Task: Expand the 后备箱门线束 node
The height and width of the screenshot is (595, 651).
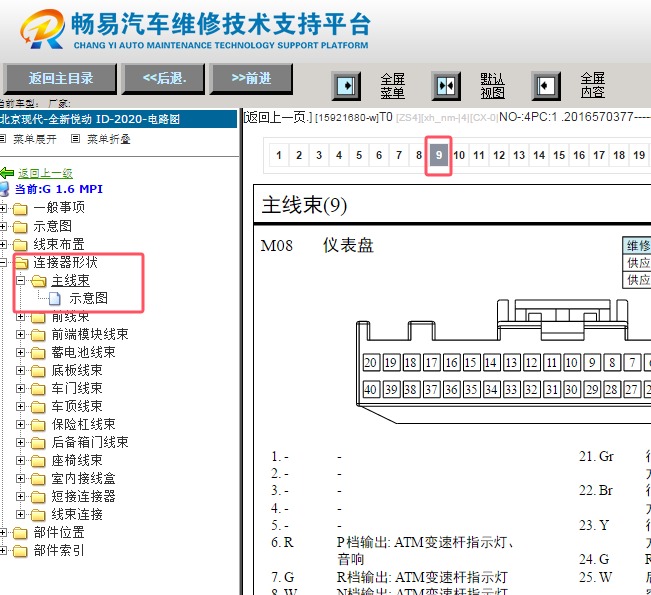Action: pos(20,442)
